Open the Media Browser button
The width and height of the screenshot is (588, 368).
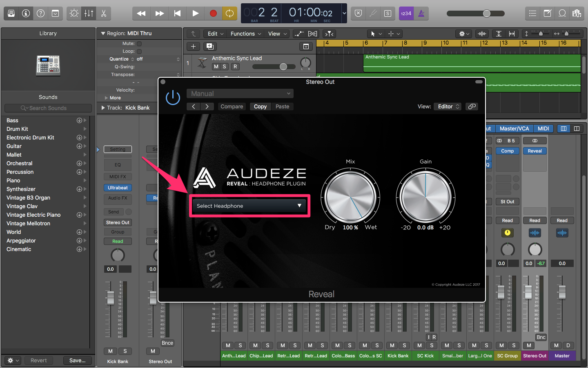pyautogui.click(x=577, y=13)
